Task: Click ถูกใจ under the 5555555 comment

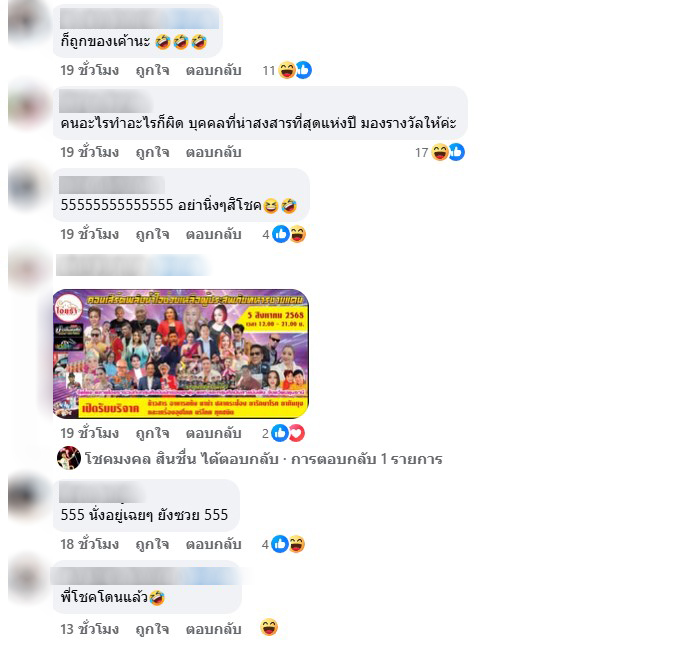Action: click(152, 234)
